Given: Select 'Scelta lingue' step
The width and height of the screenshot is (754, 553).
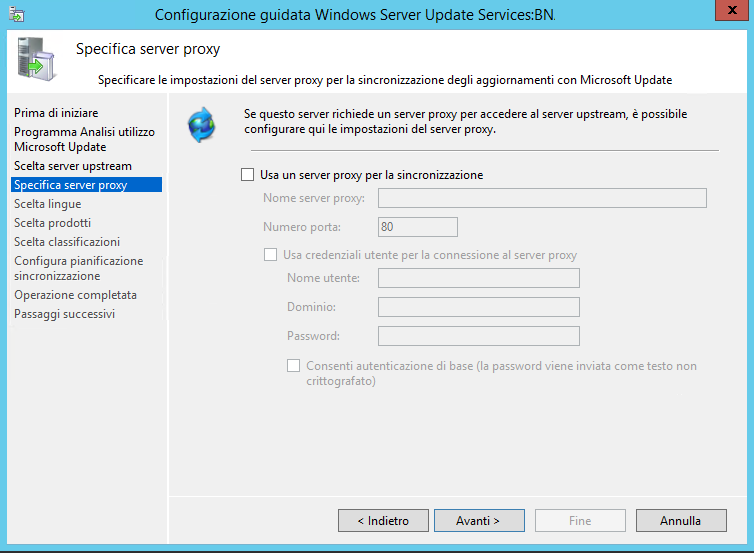Looking at the screenshot, I should pos(48,204).
